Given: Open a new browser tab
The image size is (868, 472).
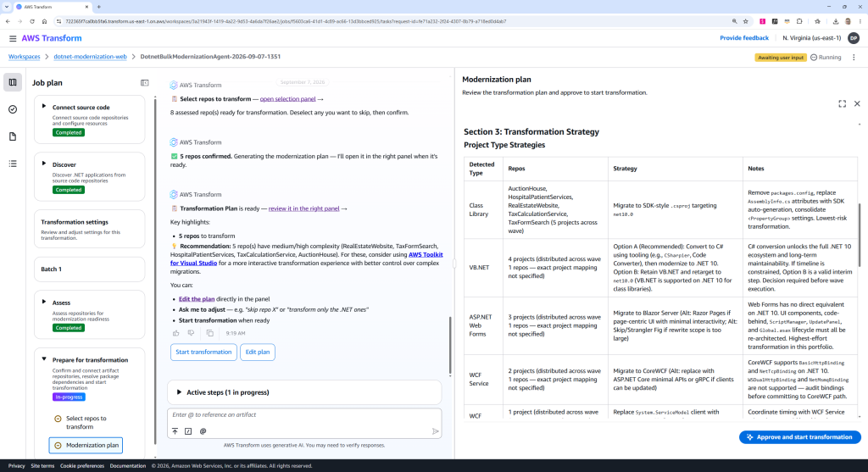Looking at the screenshot, I should click(x=98, y=7).
